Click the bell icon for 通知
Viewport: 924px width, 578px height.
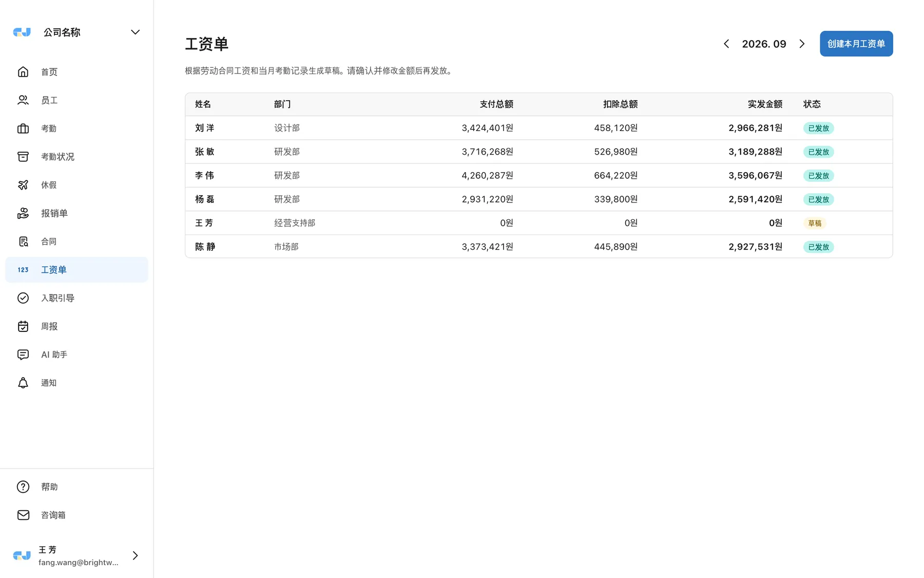pyautogui.click(x=23, y=383)
